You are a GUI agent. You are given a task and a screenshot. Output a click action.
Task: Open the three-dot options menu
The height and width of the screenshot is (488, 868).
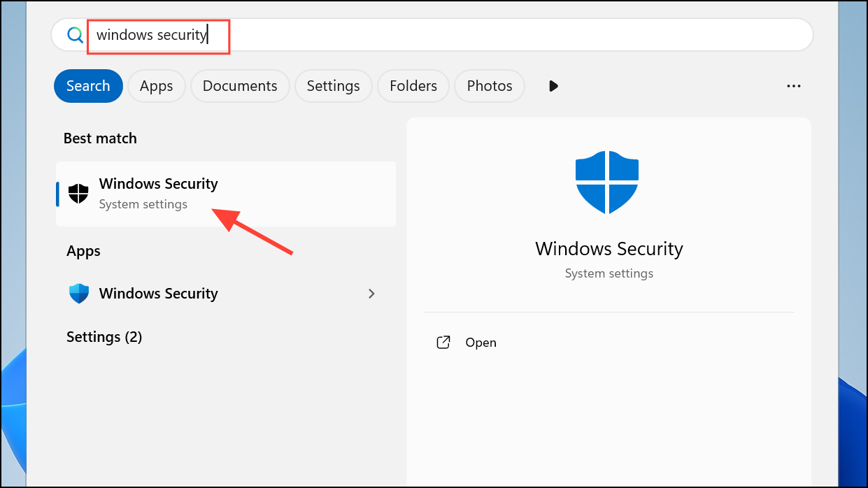(793, 86)
